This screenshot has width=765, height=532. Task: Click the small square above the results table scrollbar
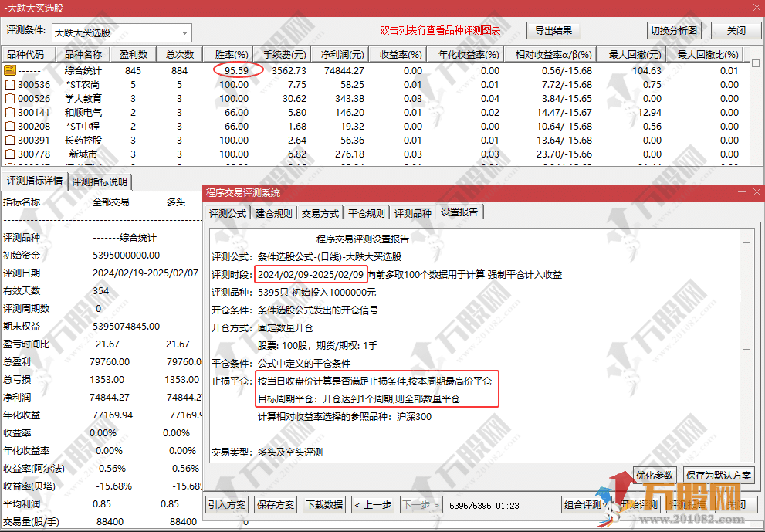[756, 63]
